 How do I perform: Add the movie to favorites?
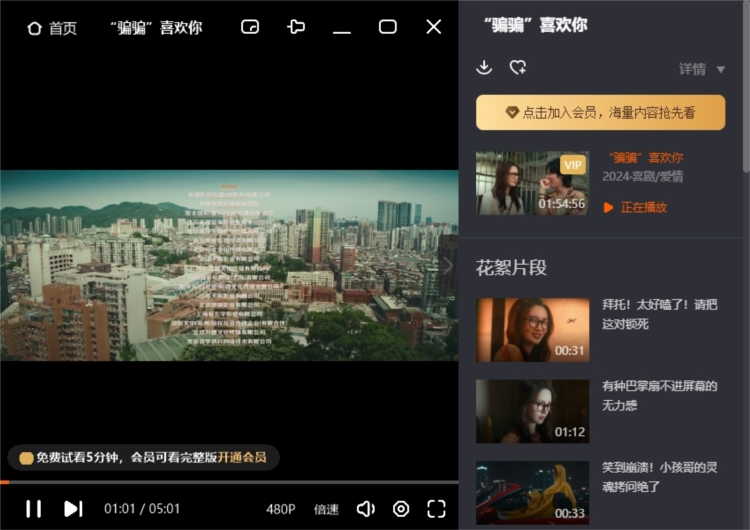(517, 68)
